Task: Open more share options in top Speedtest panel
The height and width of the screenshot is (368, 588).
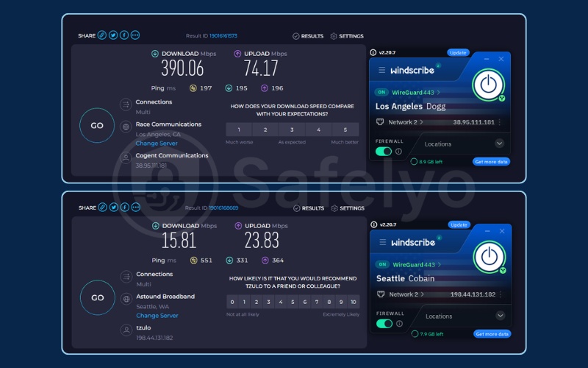Action: [135, 35]
